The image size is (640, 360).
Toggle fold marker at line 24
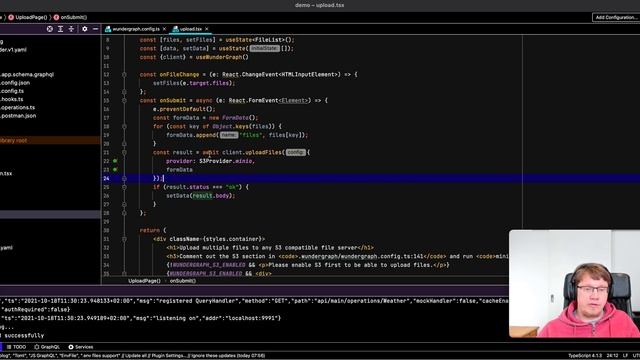[124, 178]
